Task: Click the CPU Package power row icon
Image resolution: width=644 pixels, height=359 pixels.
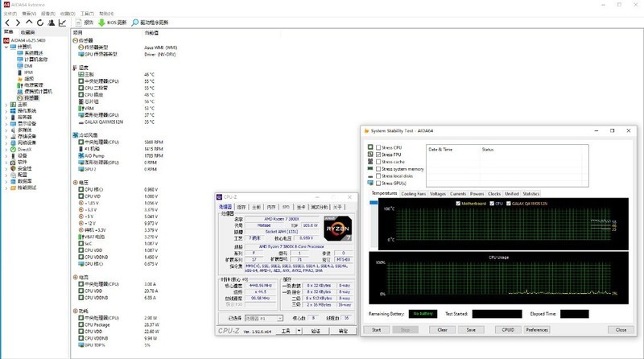Action: (x=81, y=324)
